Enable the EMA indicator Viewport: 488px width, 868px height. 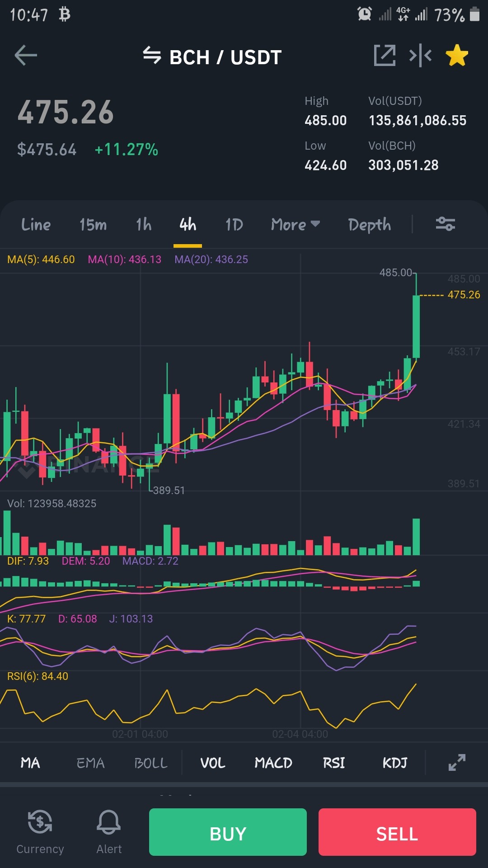pos(90,763)
